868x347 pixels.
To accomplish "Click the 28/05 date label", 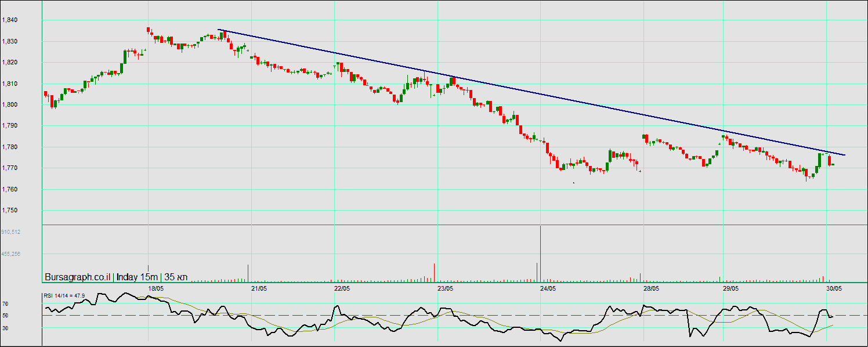I will tap(651, 288).
